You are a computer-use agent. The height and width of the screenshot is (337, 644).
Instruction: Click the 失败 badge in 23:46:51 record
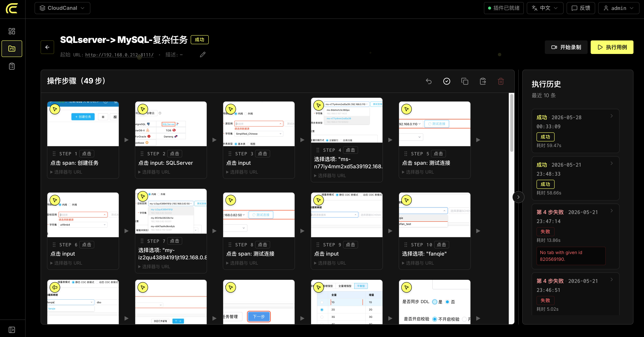click(x=545, y=300)
